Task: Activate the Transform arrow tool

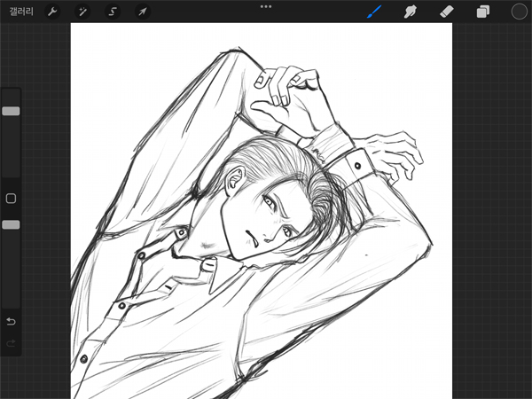Action: tap(143, 12)
